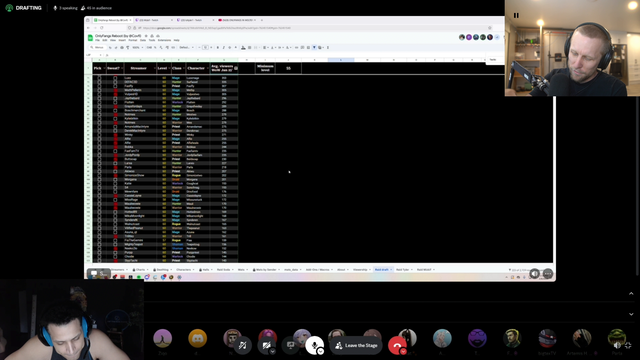This screenshot has width=640, height=360.
Task: Toggle the camera on/off button
Action: 266,346
